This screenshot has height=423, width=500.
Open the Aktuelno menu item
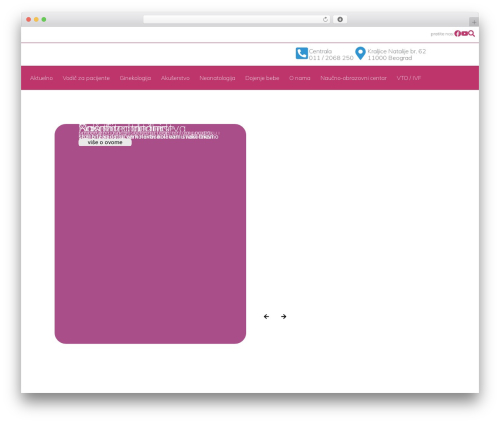[x=41, y=78]
